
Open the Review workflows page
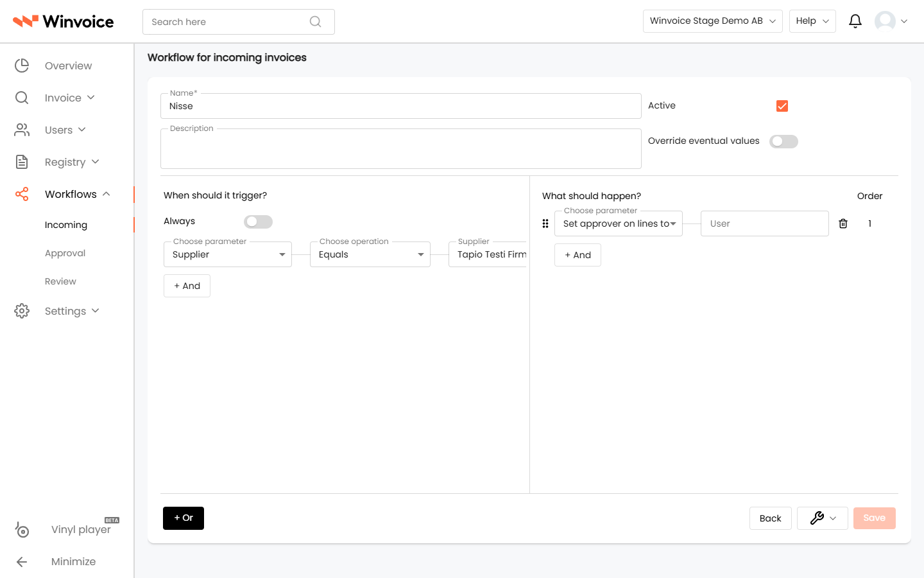click(60, 281)
